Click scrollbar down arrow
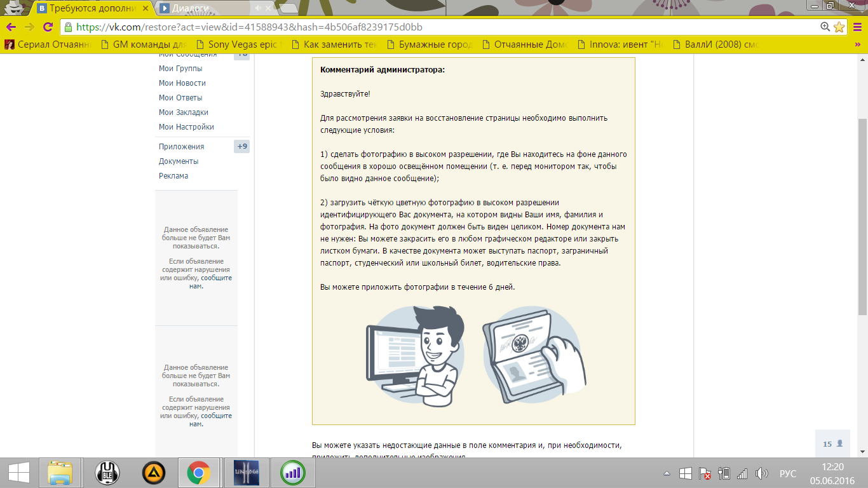Screen dimensions: 868x488 click(x=862, y=451)
